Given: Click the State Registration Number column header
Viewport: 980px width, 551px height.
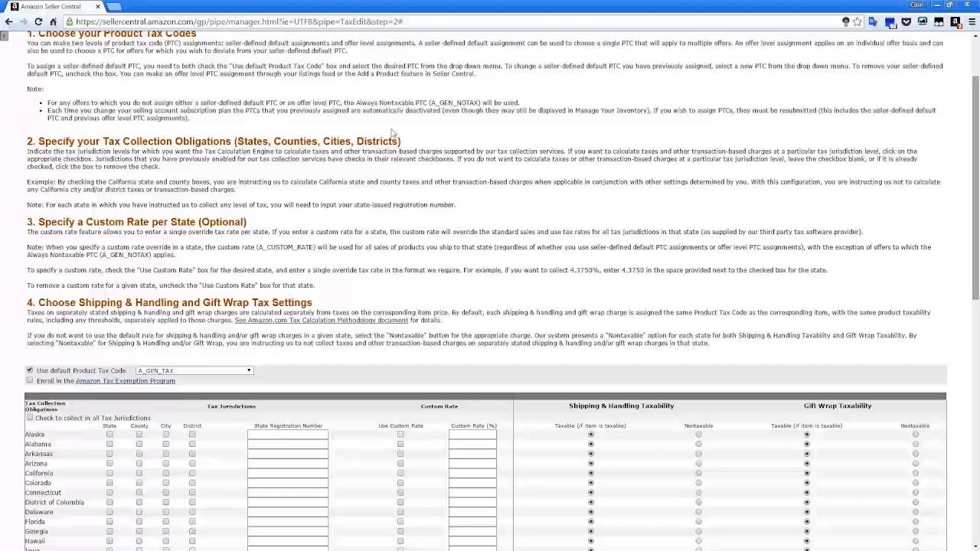Looking at the screenshot, I should (x=288, y=425).
